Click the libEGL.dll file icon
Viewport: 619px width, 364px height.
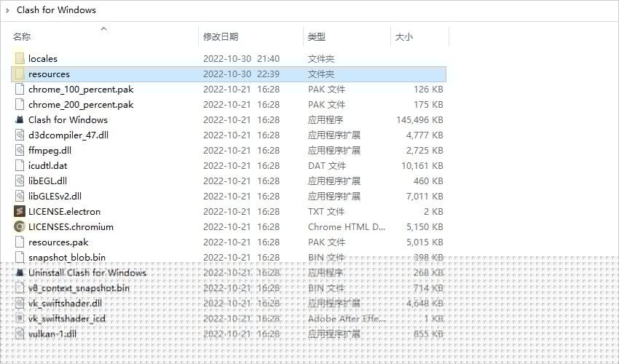[x=20, y=181]
